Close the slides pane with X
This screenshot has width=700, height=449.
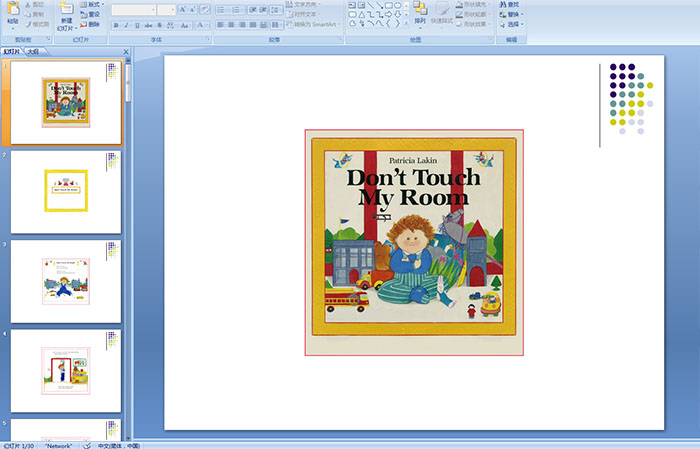[x=126, y=52]
